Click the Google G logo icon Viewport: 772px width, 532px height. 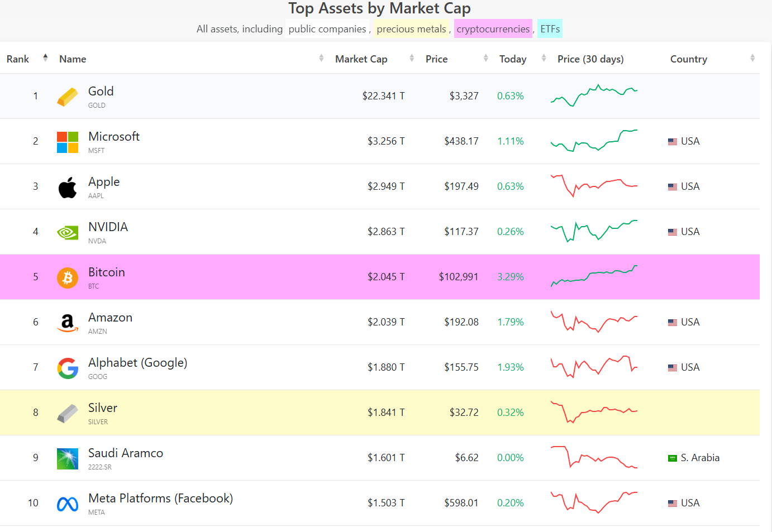click(x=68, y=368)
